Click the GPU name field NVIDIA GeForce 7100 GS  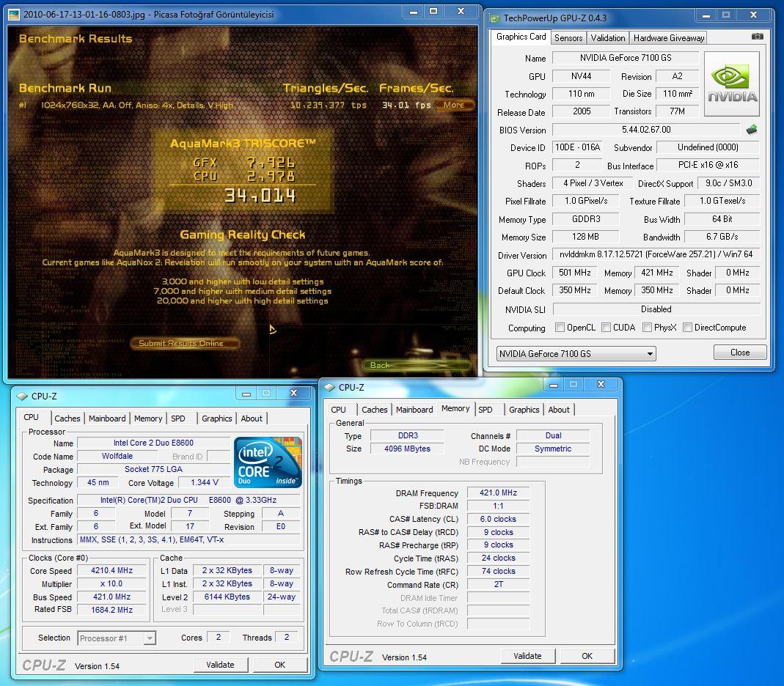[626, 58]
